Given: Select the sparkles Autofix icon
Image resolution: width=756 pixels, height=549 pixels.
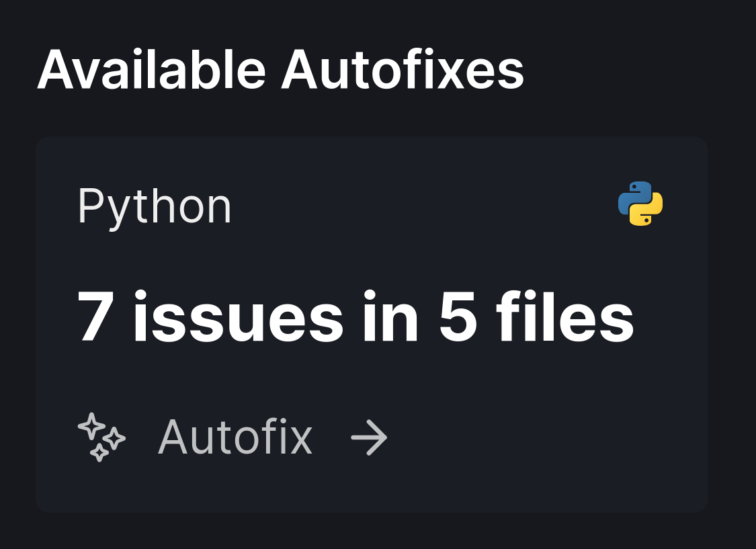Looking at the screenshot, I should [101, 437].
